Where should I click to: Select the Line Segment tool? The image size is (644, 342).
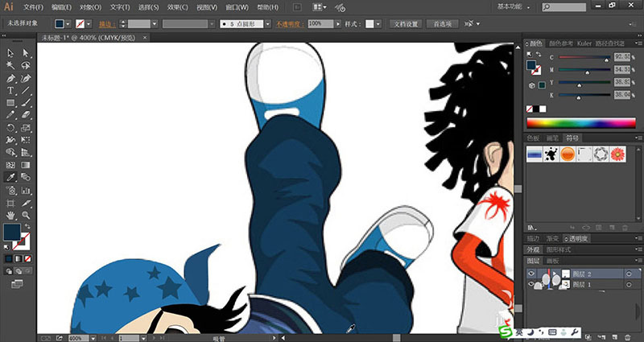[x=26, y=90]
